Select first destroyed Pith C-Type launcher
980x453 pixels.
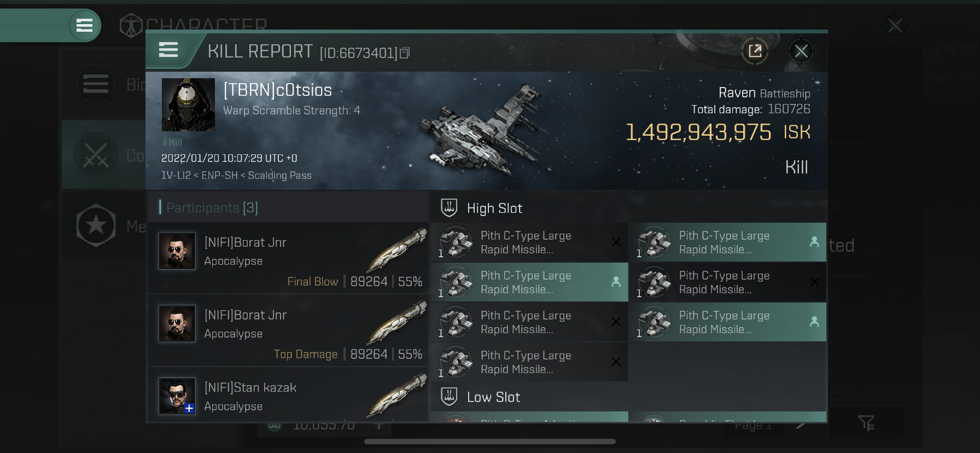click(x=529, y=242)
